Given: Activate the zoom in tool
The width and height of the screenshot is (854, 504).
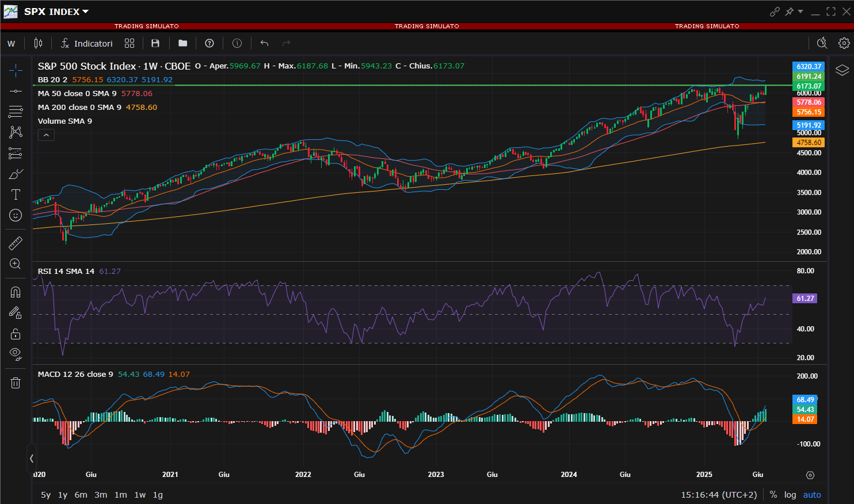Looking at the screenshot, I should [x=16, y=264].
